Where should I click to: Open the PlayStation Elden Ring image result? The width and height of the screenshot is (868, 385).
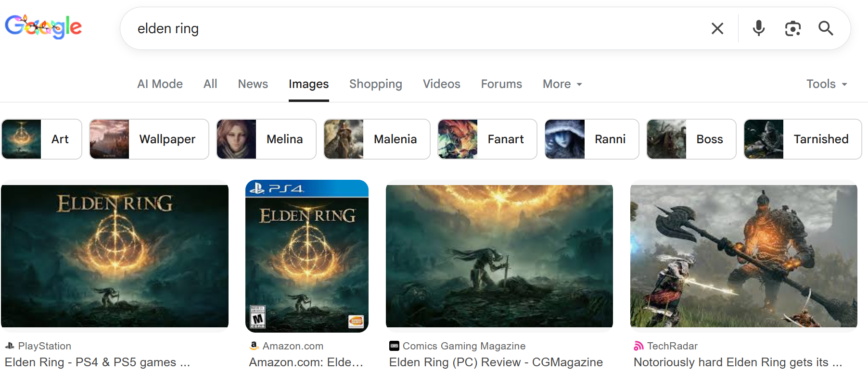115,256
